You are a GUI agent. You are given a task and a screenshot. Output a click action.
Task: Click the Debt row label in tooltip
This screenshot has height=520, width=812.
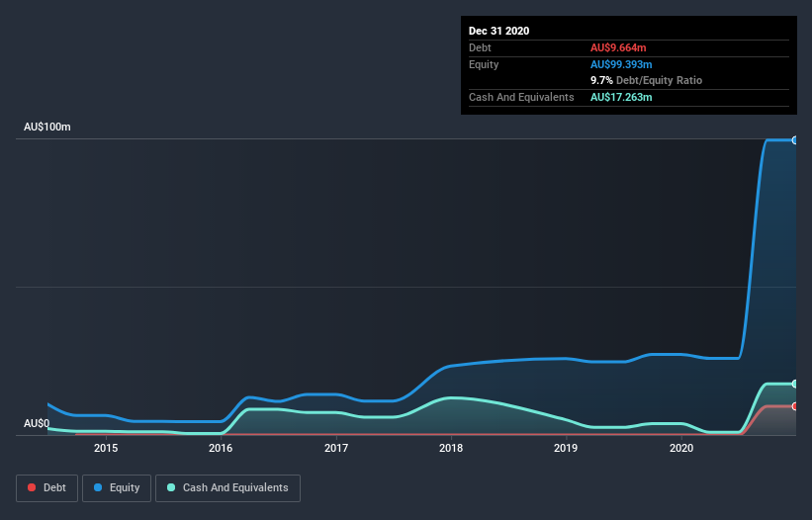(480, 47)
